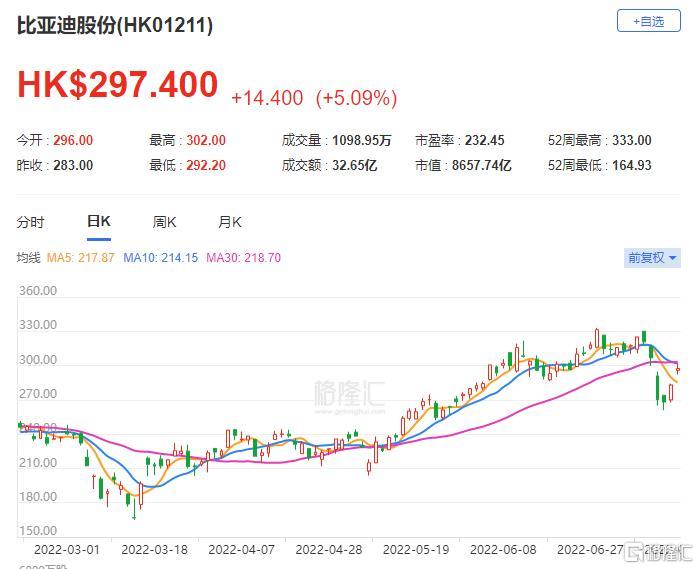Click the 150.00 price axis label
Image resolution: width=699 pixels, height=569 pixels.
[x=38, y=531]
